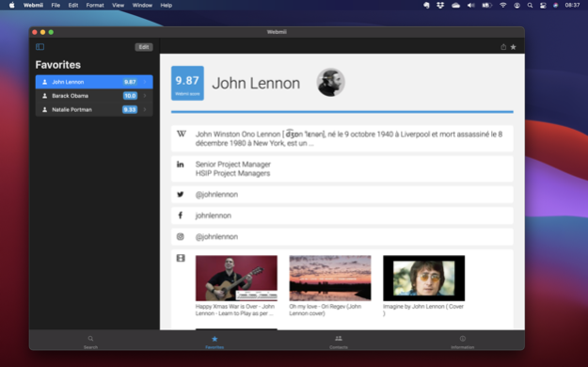Viewport: 588px width, 367px height.
Task: Click the volume icon in menu bar
Action: (471, 6)
